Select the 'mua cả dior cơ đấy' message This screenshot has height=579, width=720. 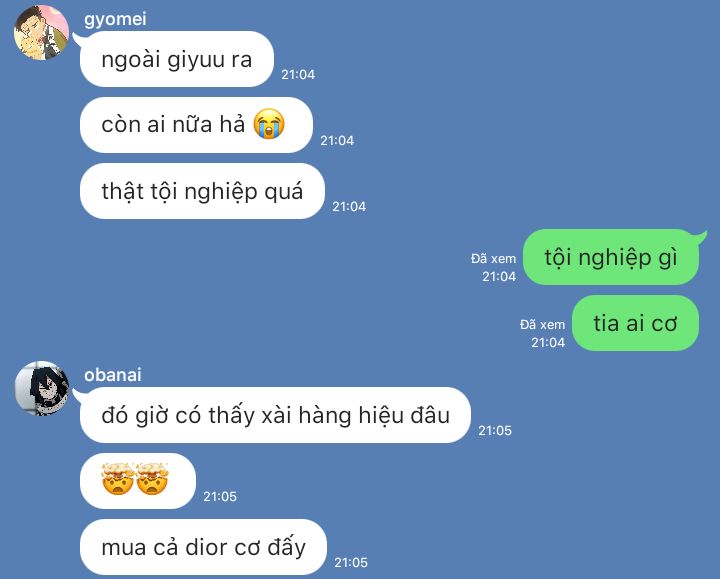point(203,547)
